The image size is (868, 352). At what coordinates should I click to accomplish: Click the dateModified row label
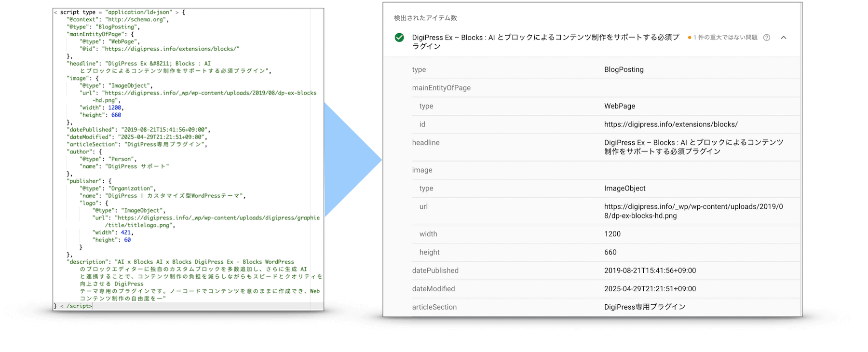(434, 289)
